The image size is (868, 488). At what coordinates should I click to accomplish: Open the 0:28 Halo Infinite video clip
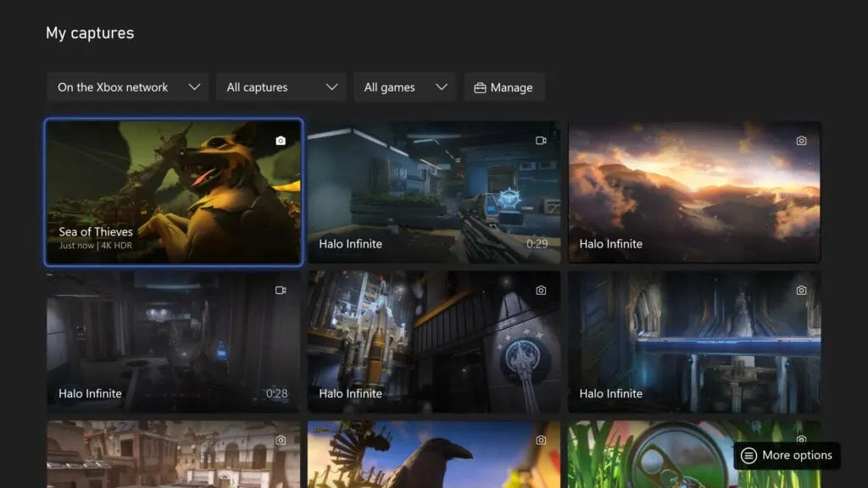pyautogui.click(x=173, y=342)
